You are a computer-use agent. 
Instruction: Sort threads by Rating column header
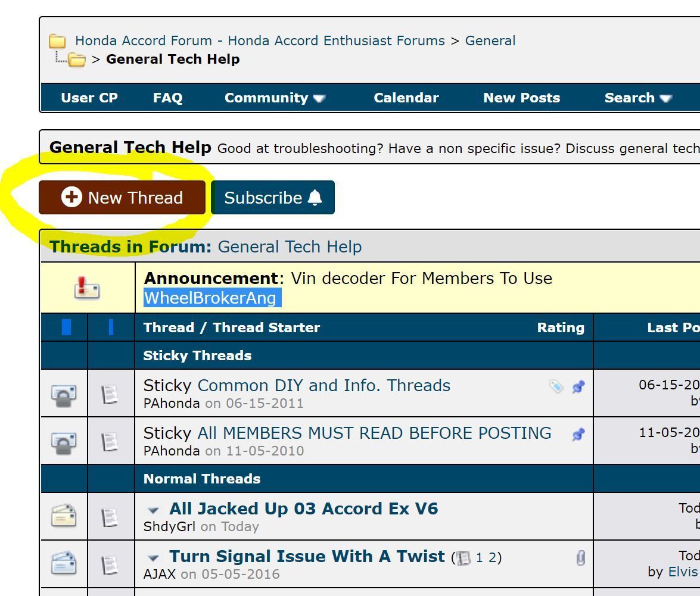click(x=560, y=328)
